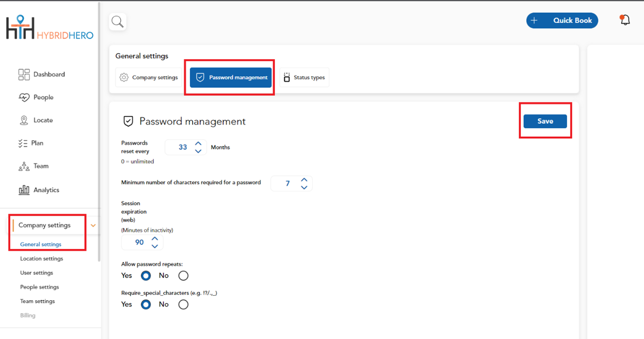644x339 pixels.
Task: Click the Analytics bar chart icon
Action: (24, 190)
